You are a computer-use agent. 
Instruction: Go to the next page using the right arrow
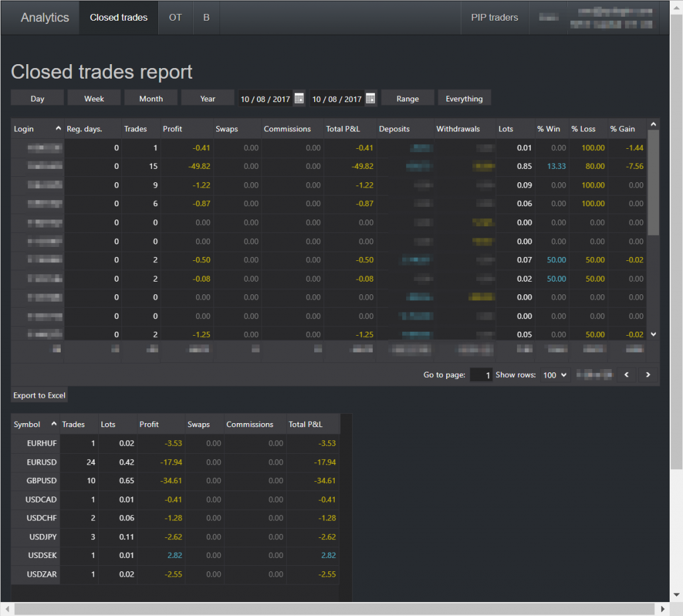[648, 374]
